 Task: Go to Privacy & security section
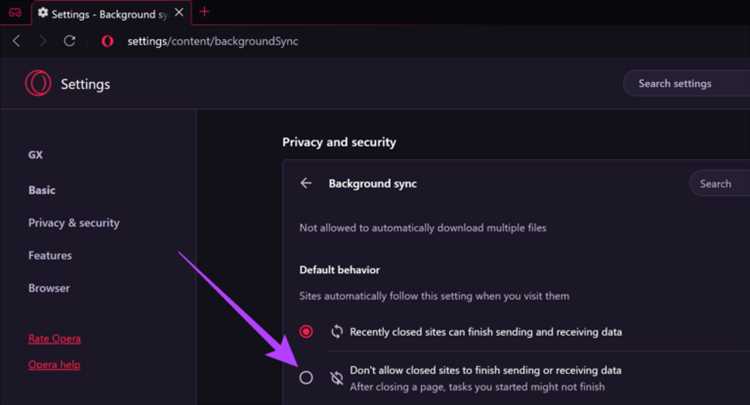coord(74,223)
